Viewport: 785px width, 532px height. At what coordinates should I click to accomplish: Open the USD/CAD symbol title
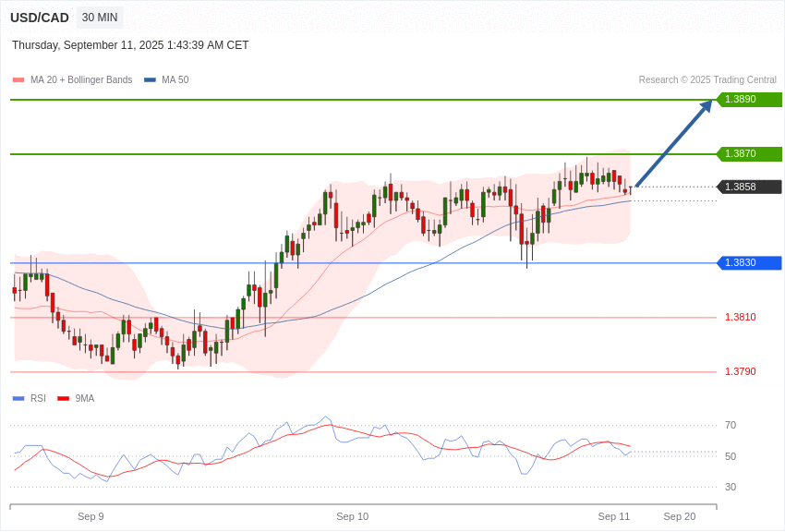tap(40, 18)
